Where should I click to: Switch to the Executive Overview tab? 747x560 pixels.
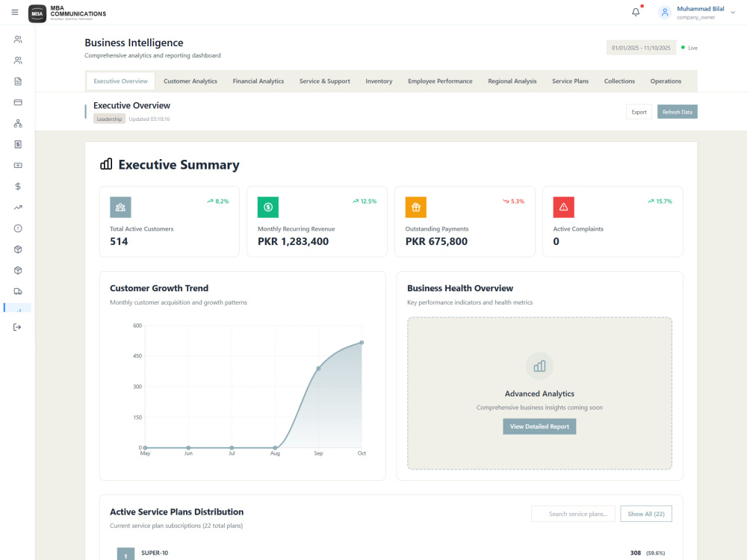pyautogui.click(x=120, y=81)
